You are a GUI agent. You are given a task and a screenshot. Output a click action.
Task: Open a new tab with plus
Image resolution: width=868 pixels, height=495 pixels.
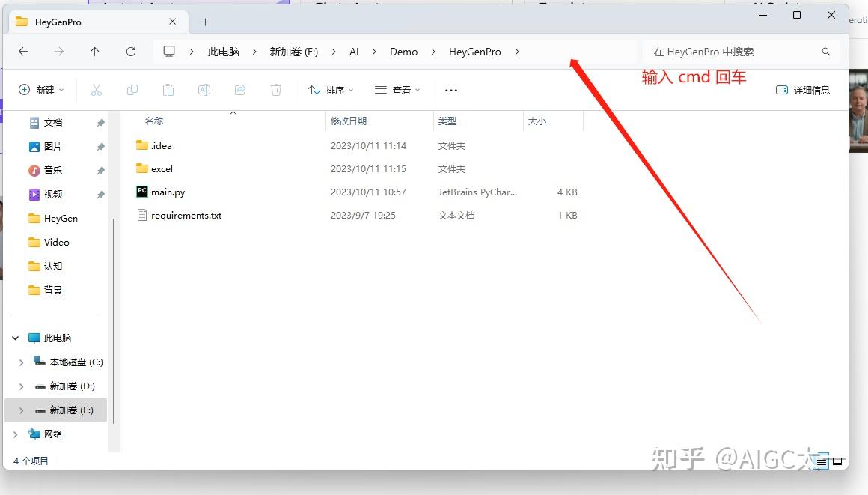pos(205,22)
